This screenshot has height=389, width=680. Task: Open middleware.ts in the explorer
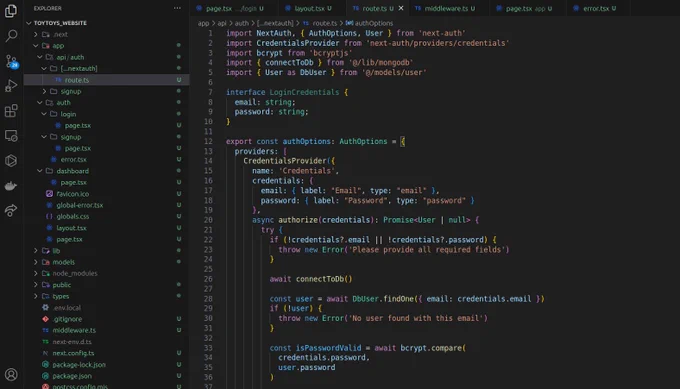pos(106,330)
